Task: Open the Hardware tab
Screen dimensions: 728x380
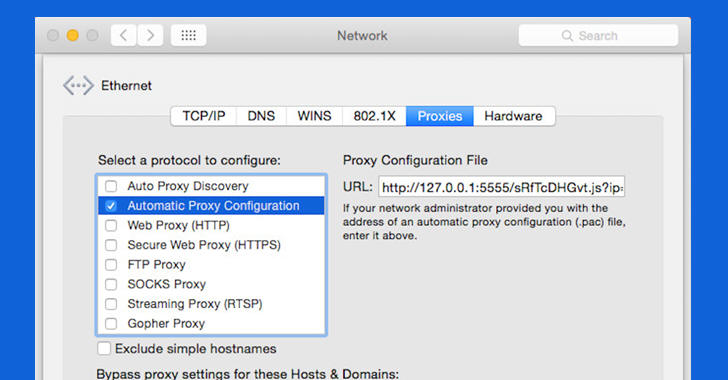Action: click(x=514, y=116)
